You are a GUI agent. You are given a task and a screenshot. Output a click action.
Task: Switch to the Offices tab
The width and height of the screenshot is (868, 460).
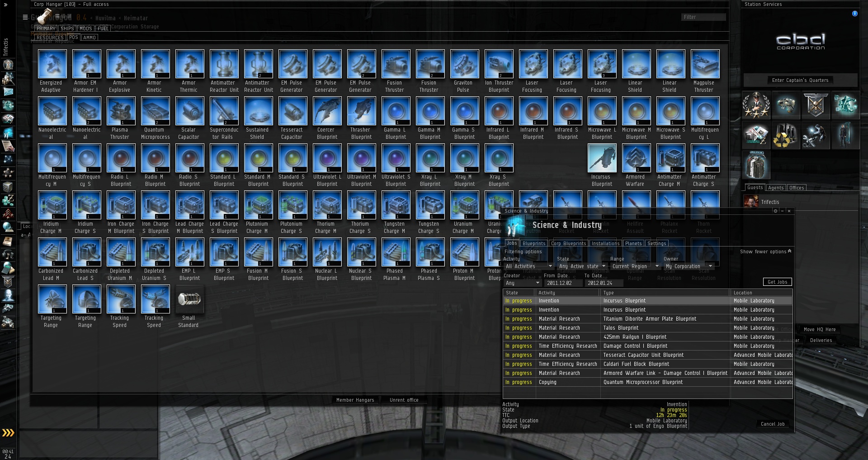[x=797, y=188]
